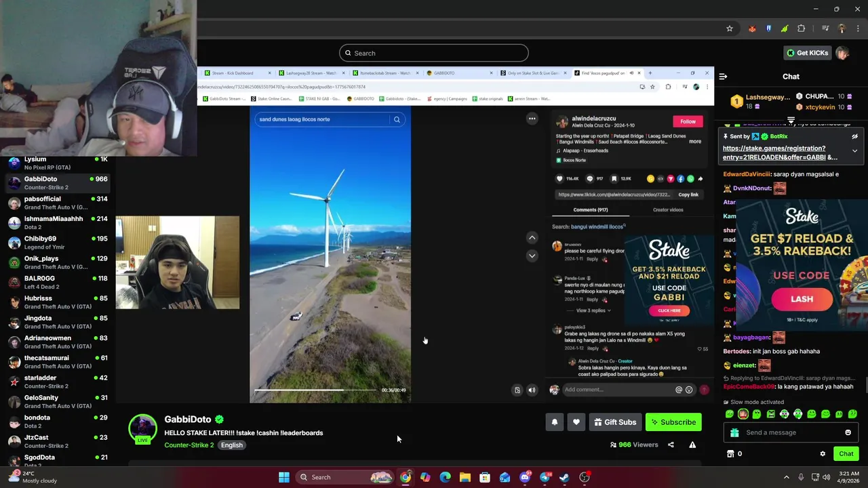Follow channel with the heart button
This screenshot has width=868, height=488.
(x=576, y=422)
